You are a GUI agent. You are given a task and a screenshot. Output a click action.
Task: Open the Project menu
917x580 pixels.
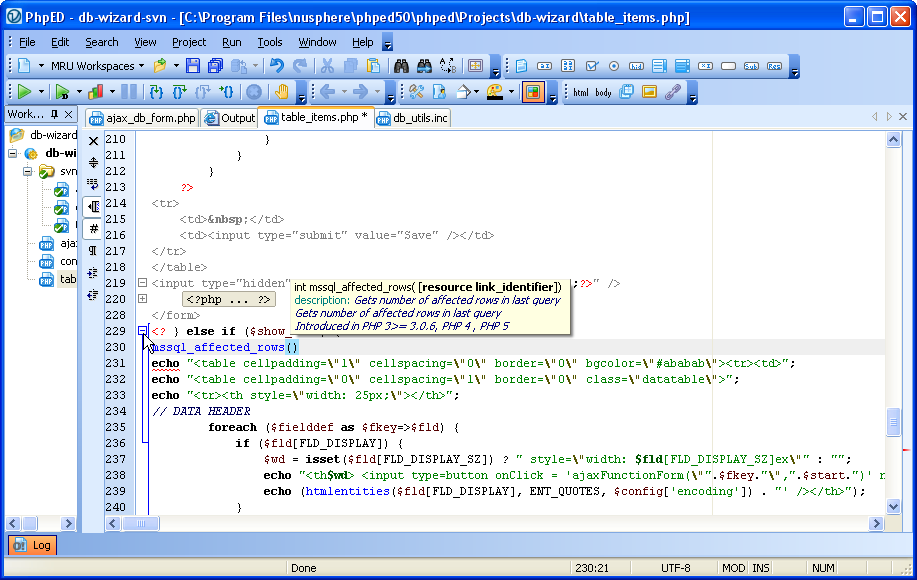pyautogui.click(x=189, y=42)
